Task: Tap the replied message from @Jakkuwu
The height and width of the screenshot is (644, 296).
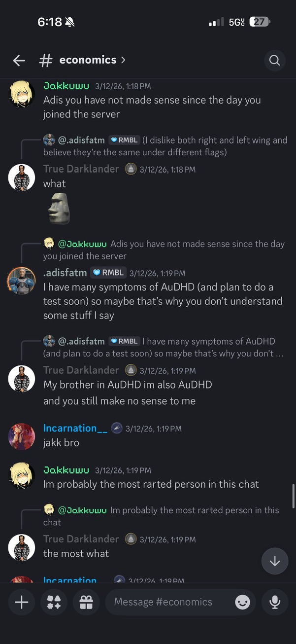Action: [x=163, y=250]
